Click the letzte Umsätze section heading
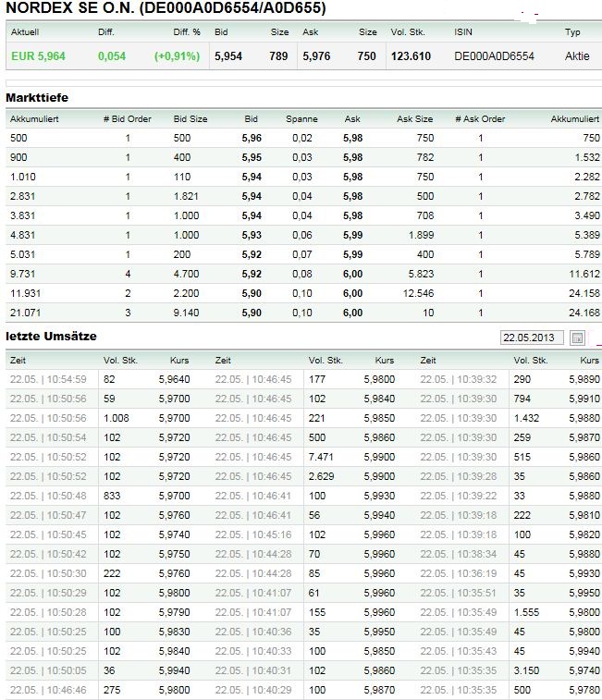This screenshot has width=602, height=700. [51, 337]
